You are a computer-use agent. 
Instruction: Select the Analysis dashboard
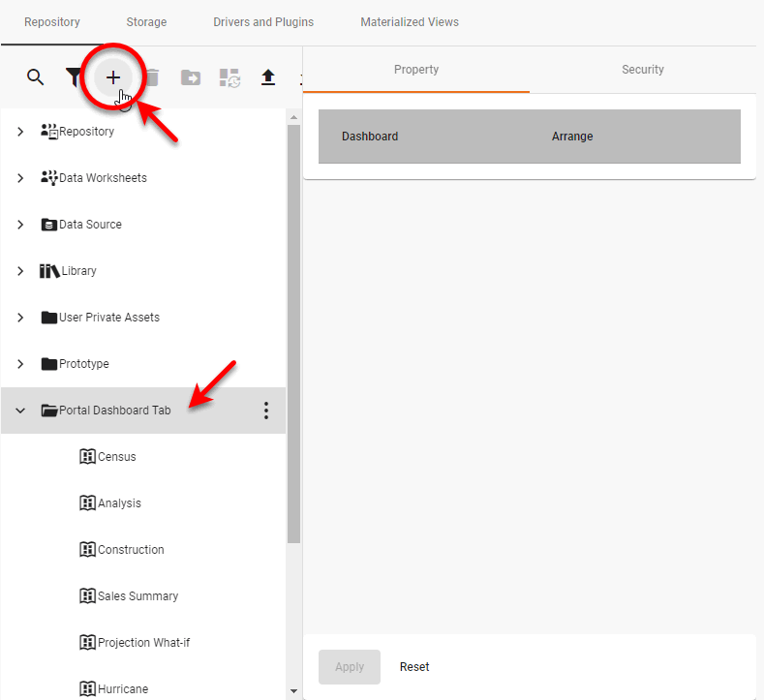pos(119,503)
